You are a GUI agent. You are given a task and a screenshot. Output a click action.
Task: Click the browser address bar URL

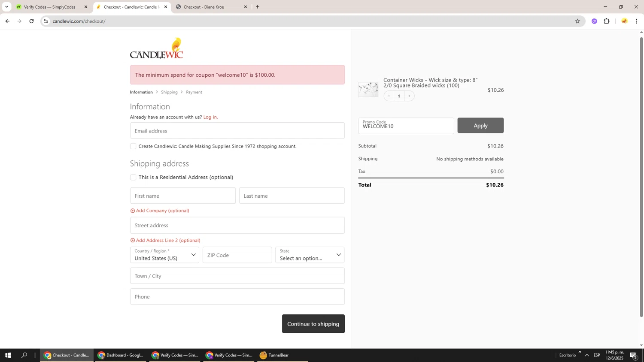(79, 21)
